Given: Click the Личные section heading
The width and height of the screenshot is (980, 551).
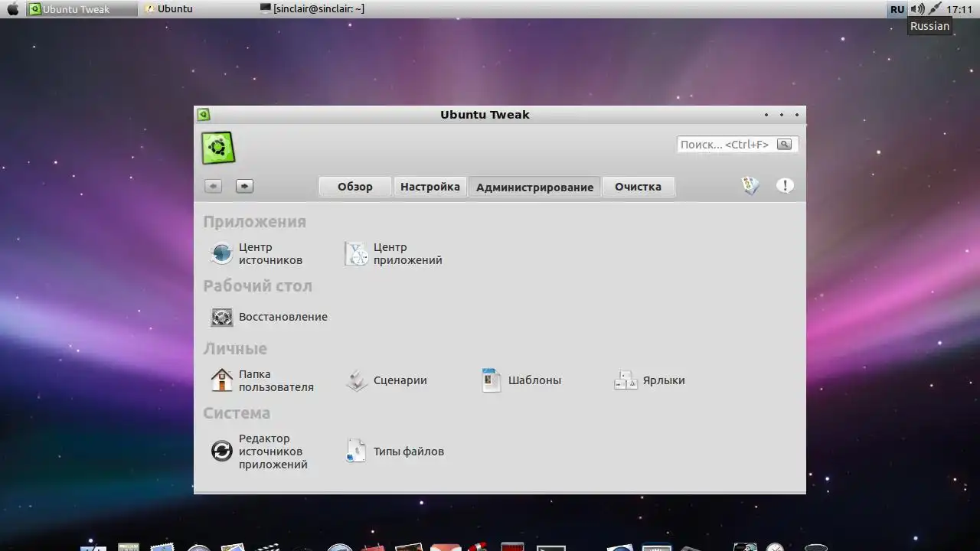Looking at the screenshot, I should [x=235, y=349].
